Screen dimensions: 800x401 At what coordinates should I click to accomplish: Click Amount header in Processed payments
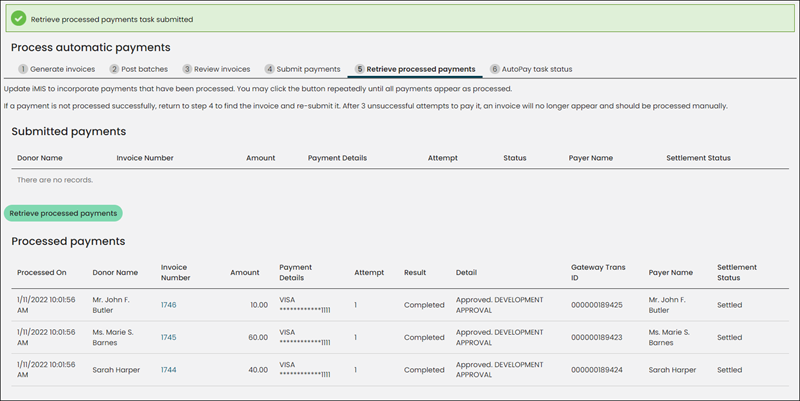point(245,272)
